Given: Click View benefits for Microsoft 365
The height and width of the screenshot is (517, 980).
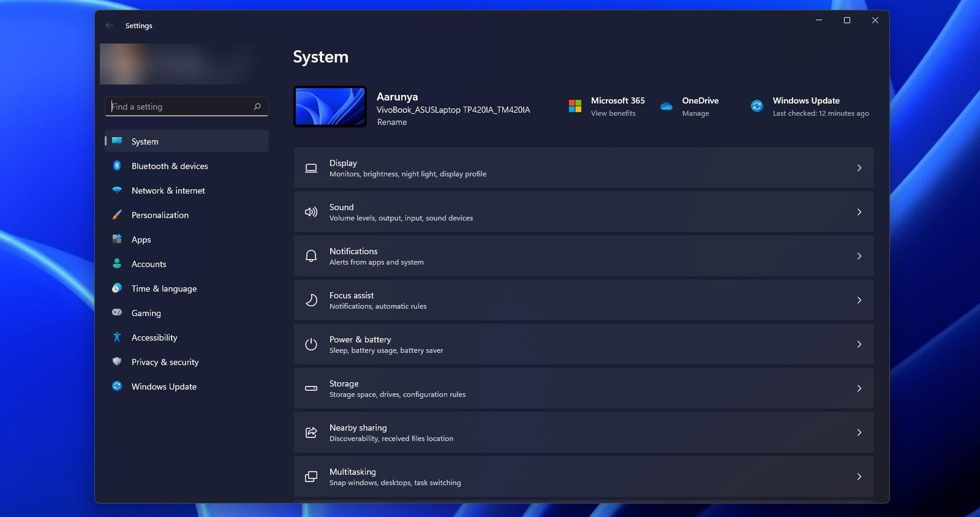Looking at the screenshot, I should 613,113.
